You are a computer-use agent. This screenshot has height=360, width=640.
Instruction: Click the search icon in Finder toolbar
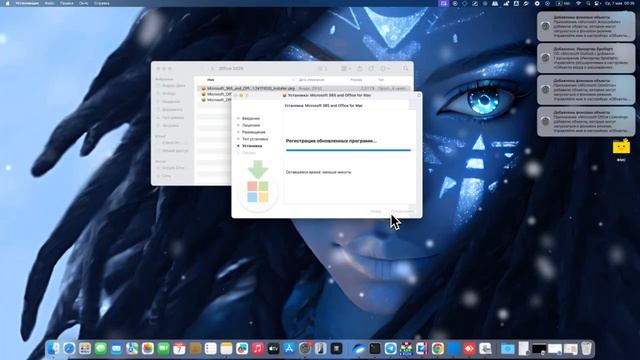point(405,69)
